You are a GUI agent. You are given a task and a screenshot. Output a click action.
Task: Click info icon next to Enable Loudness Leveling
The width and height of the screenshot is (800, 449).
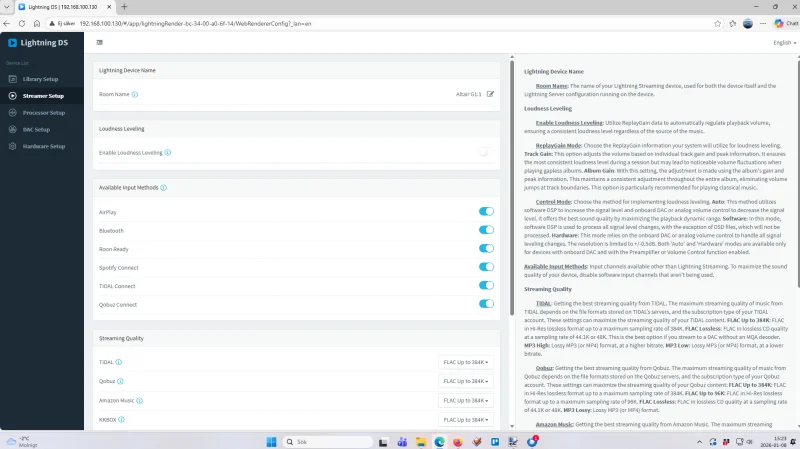pyautogui.click(x=167, y=153)
